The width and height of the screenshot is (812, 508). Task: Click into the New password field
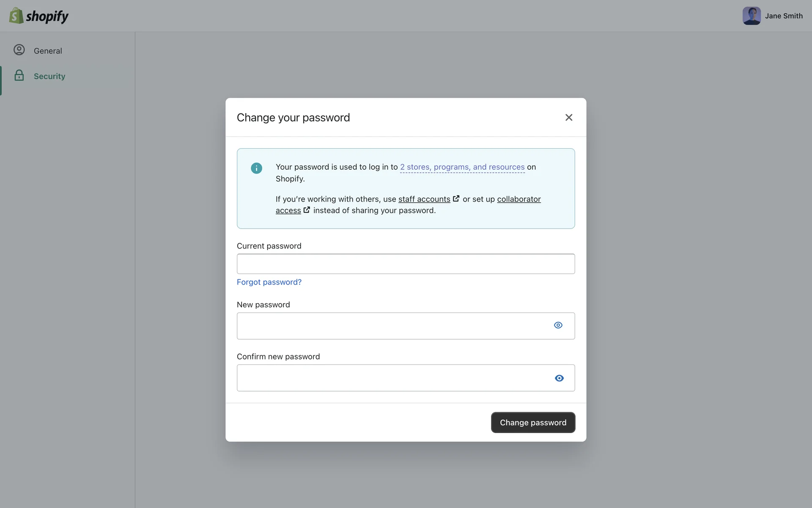(393, 326)
